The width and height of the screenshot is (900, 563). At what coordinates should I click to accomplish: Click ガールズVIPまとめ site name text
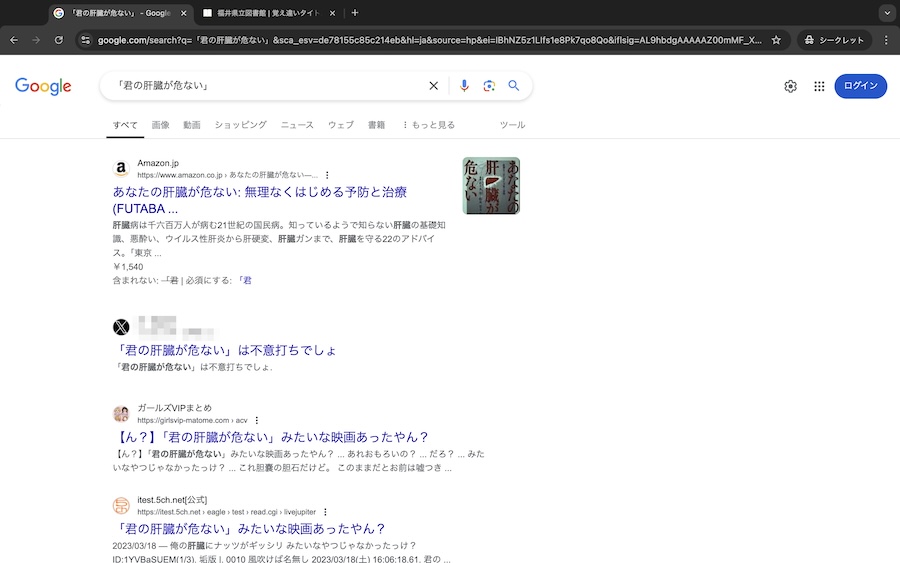[x=174, y=408]
